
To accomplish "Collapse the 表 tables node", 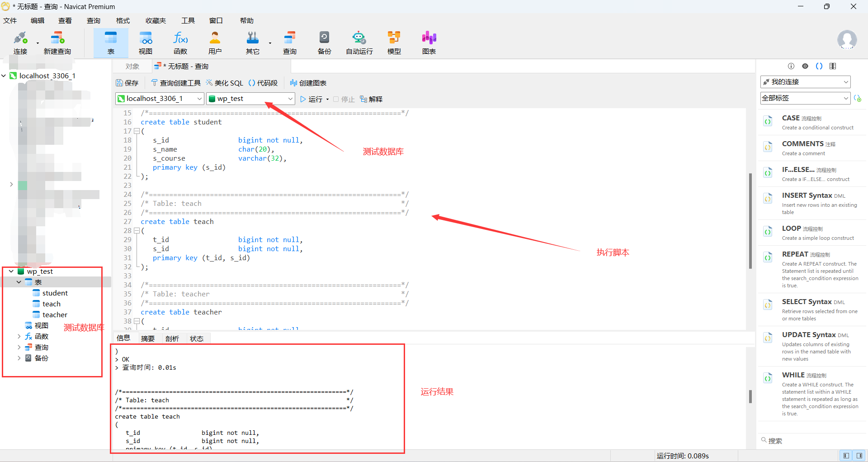I will (19, 282).
